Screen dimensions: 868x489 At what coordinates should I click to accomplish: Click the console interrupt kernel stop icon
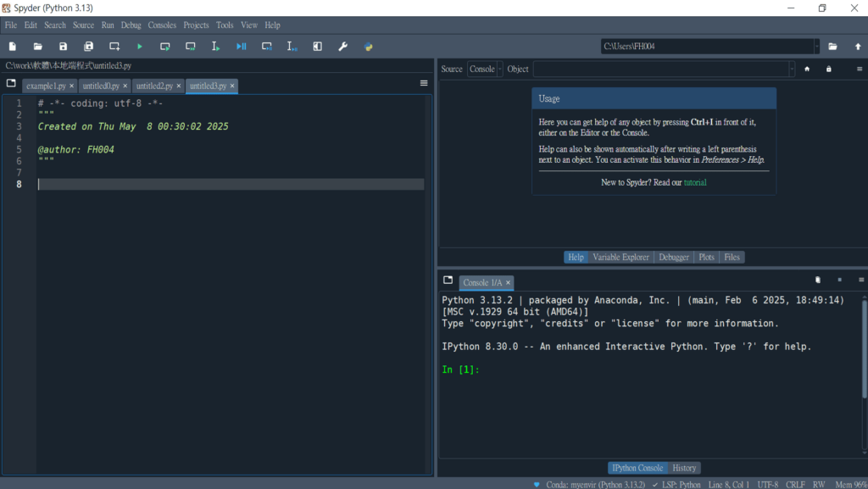[x=839, y=280]
